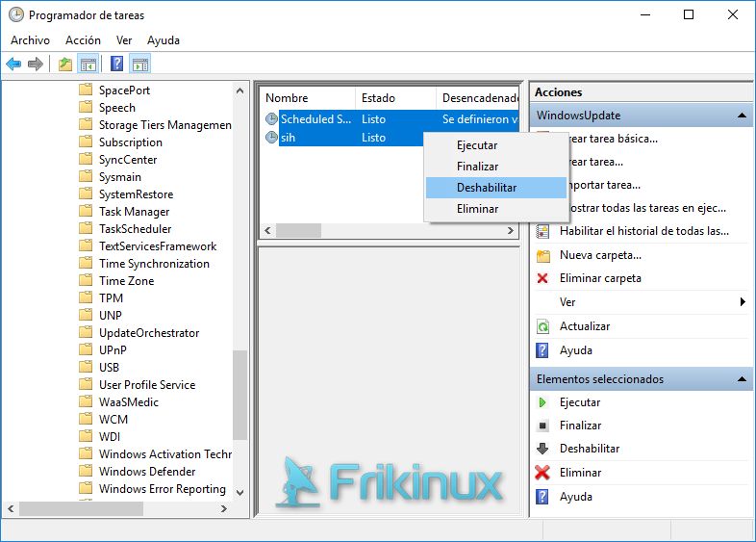The height and width of the screenshot is (542, 756).
Task: Click the folder Up one level toolbar icon
Action: 65,64
